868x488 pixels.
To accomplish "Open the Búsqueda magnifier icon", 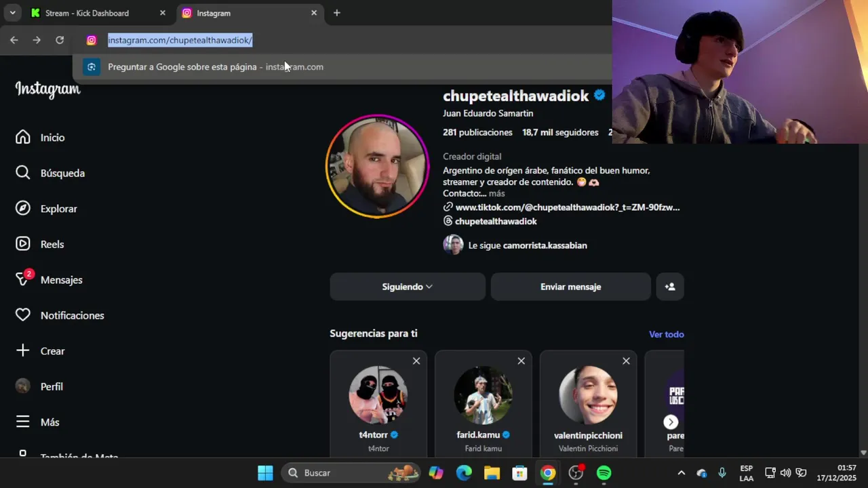I will (x=23, y=173).
